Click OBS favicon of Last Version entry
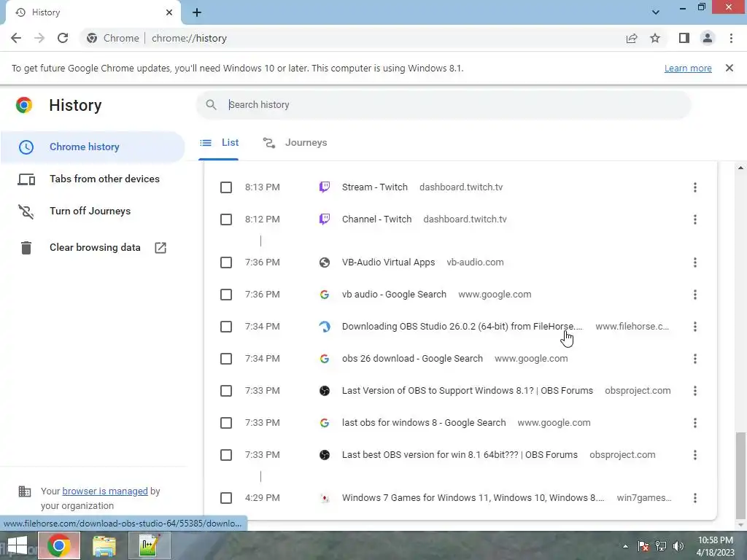The width and height of the screenshot is (747, 560). point(325,391)
